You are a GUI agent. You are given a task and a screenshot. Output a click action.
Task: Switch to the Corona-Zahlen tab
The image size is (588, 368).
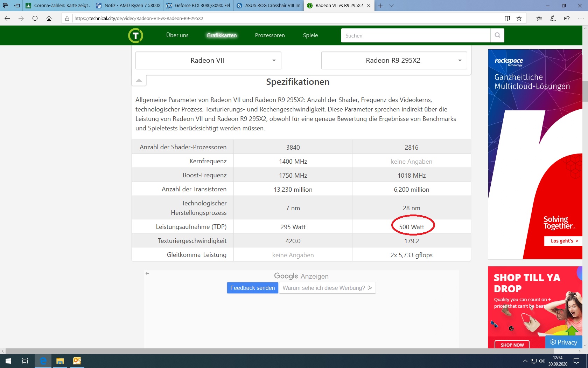pyautogui.click(x=58, y=6)
